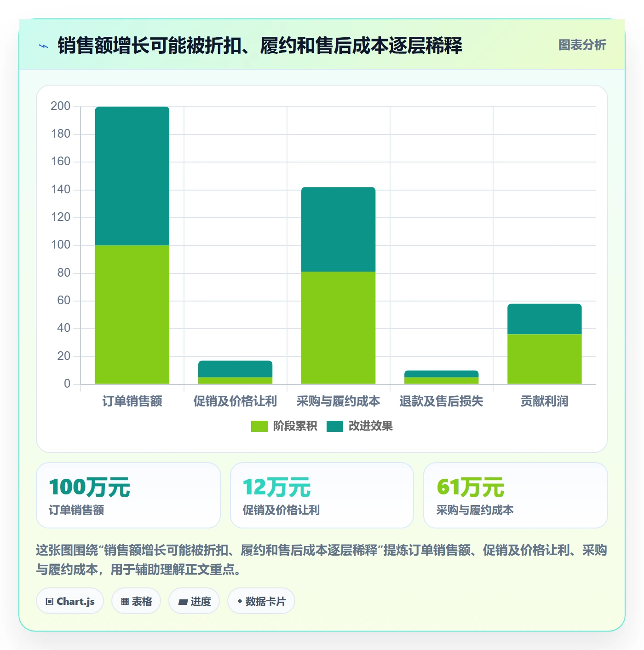Viewport: 644px width, 650px height.
Task: Click the 阶段累积 legend text
Action: (x=295, y=426)
